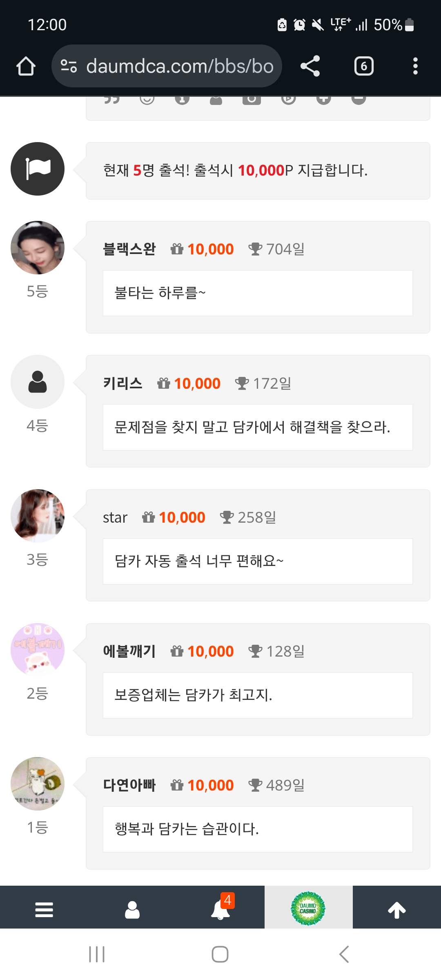The height and width of the screenshot is (980, 441).
Task: Tap the browser home icon
Action: coord(26,66)
